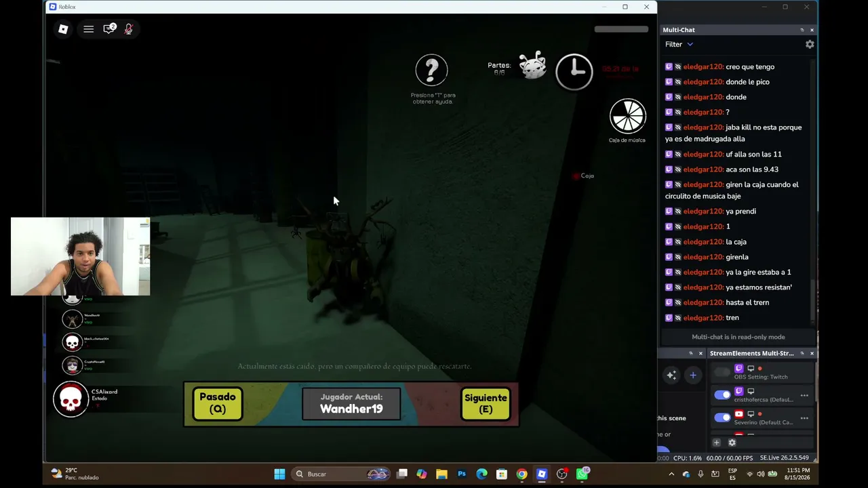Click the sparkle AI button
Screen dimensions: 868x488
click(x=671, y=375)
